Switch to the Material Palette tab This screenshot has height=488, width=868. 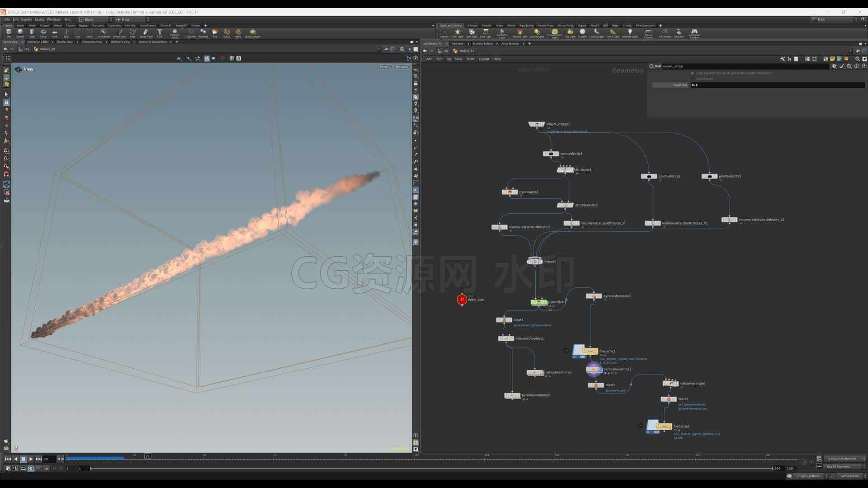[483, 44]
